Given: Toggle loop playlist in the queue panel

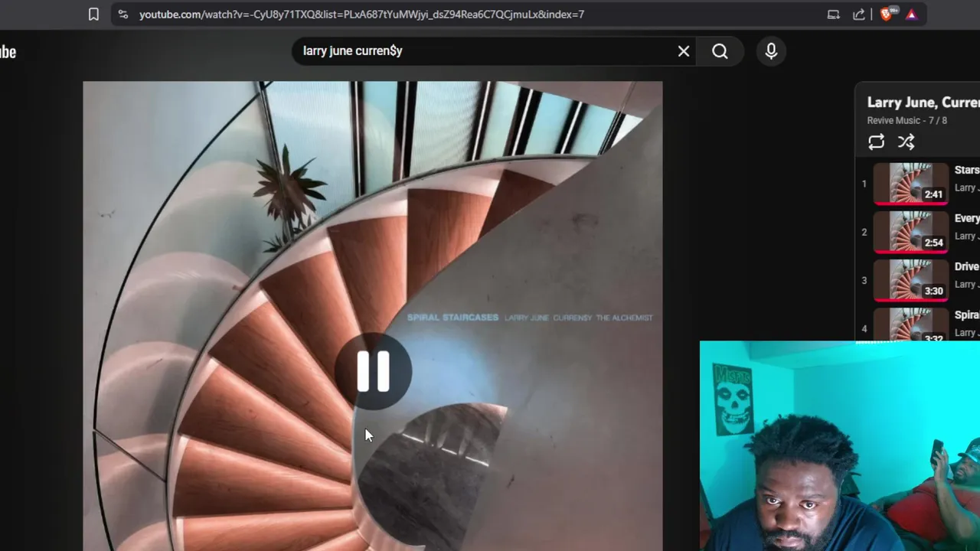Looking at the screenshot, I should 877,142.
